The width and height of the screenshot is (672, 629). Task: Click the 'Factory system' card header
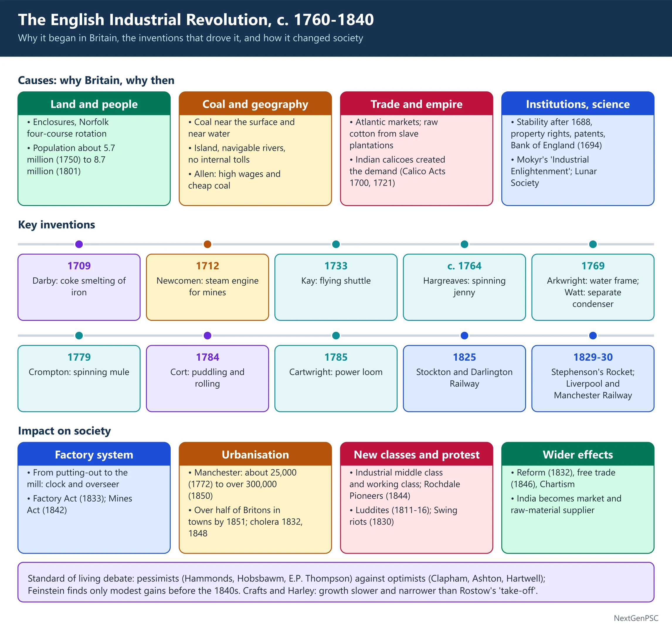(94, 454)
